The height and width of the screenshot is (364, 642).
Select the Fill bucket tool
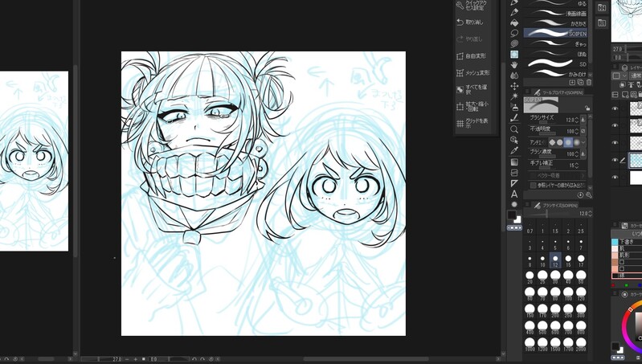click(515, 23)
